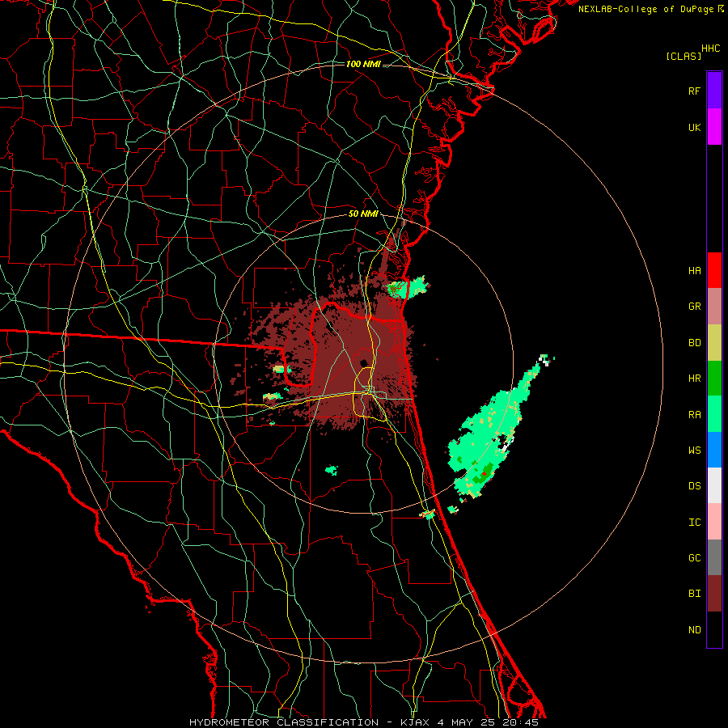The width and height of the screenshot is (728, 728).
Task: Click the purple RF legend swatch
Action: pyautogui.click(x=714, y=91)
